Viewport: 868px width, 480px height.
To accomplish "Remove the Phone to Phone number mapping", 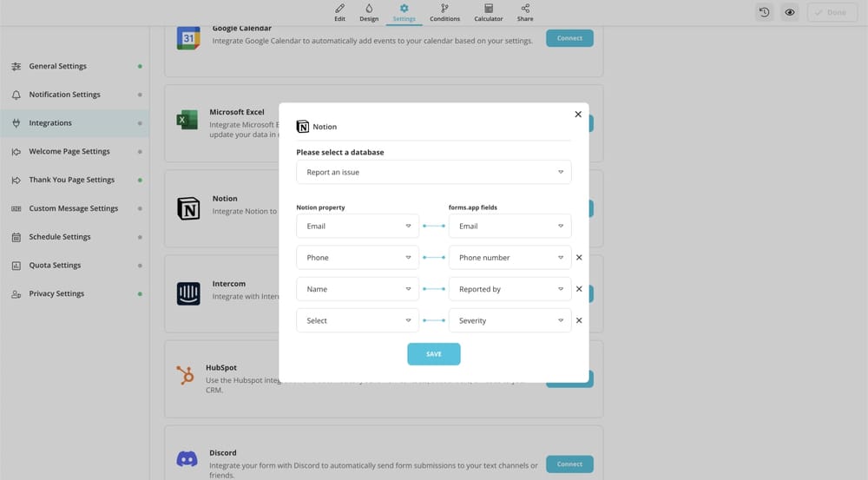I will click(579, 258).
